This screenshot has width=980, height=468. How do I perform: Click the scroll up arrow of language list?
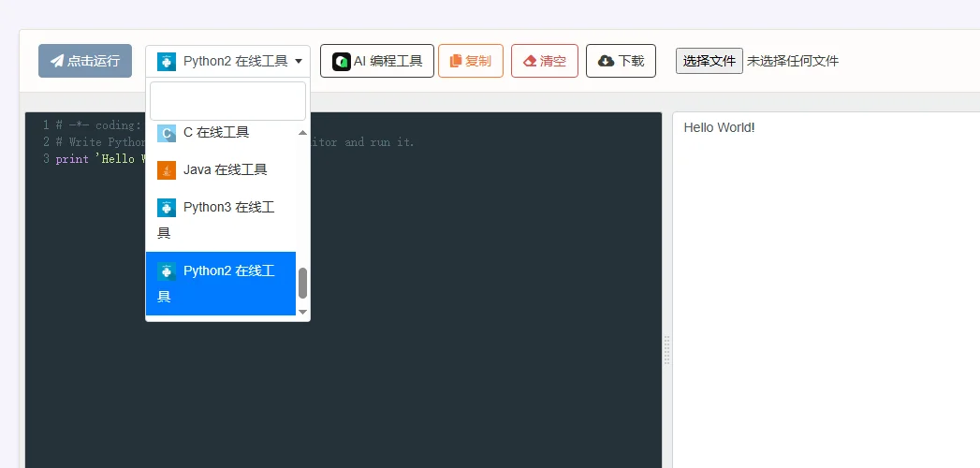pos(303,133)
